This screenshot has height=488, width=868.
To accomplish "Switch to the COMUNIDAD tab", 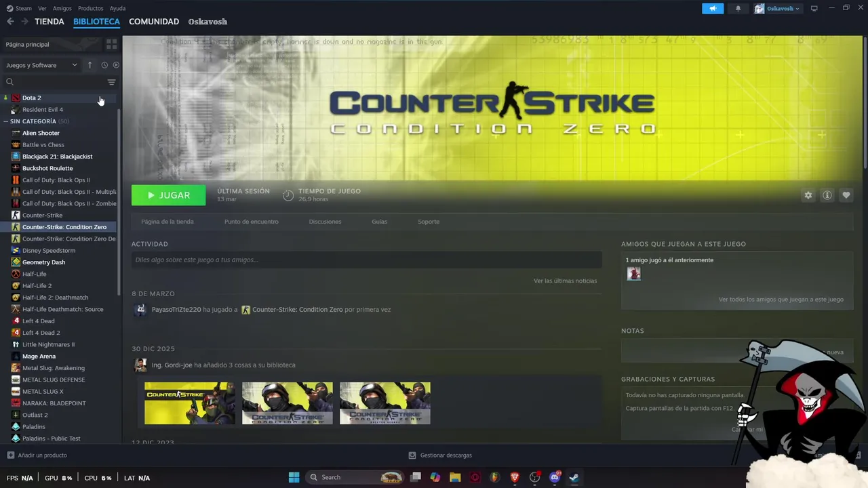I will click(x=154, y=22).
